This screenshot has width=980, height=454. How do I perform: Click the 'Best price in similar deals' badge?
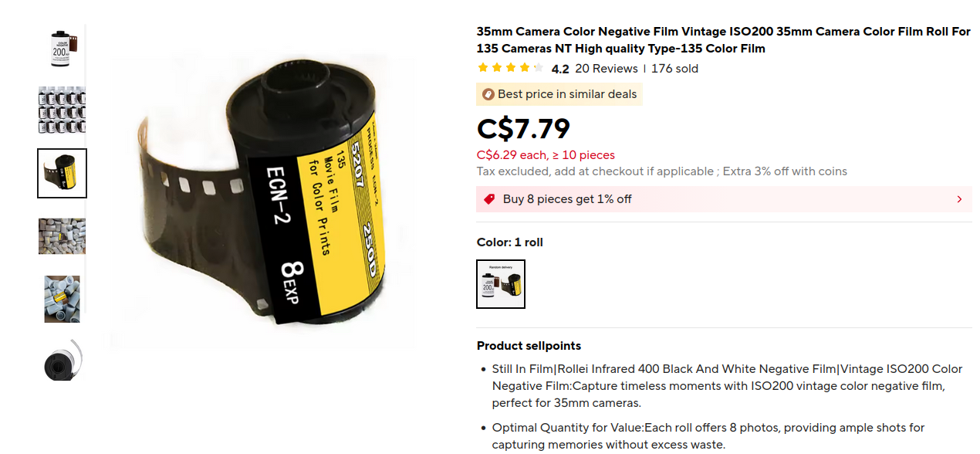(559, 94)
